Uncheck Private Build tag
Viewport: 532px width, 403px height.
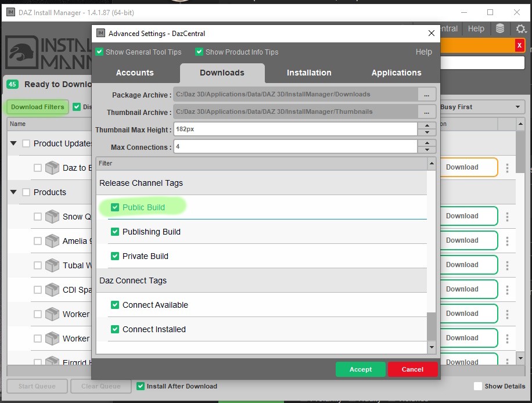[x=115, y=256]
